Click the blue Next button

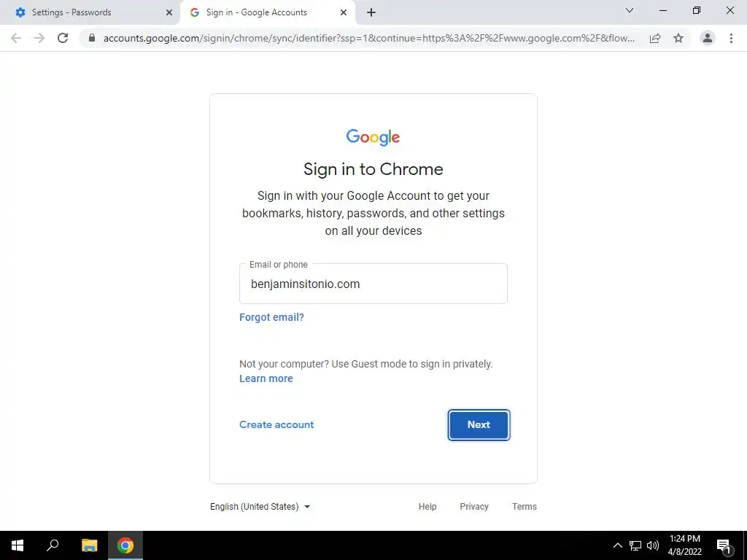(479, 425)
